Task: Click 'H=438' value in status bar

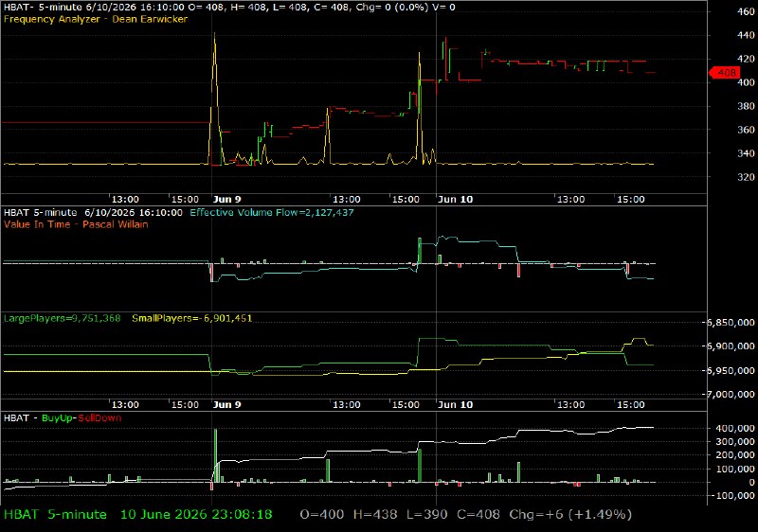Action: [375, 515]
